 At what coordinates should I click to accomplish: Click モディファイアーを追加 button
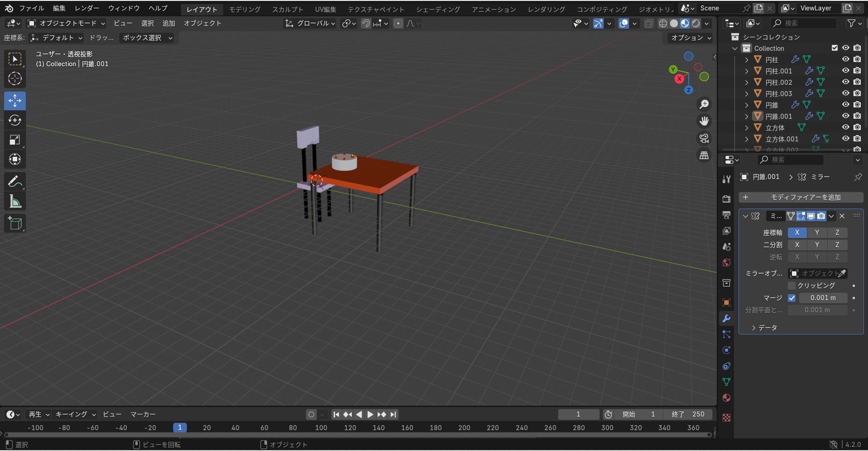click(801, 197)
